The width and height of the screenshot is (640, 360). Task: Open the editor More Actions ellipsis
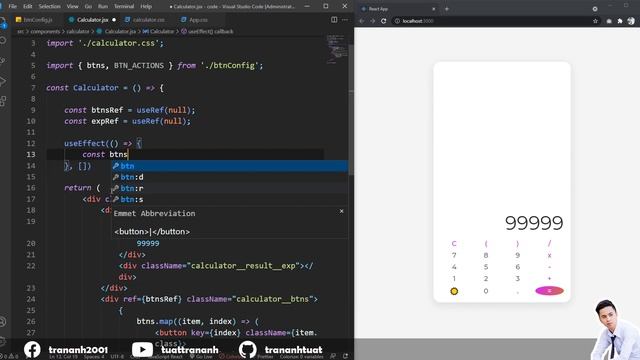345,20
